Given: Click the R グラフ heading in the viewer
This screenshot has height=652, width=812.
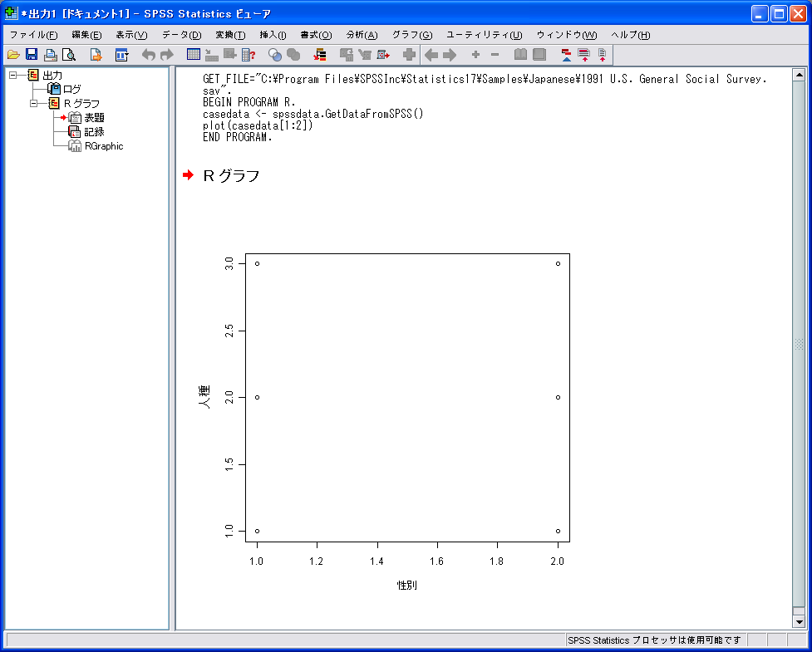Looking at the screenshot, I should coord(231,176).
